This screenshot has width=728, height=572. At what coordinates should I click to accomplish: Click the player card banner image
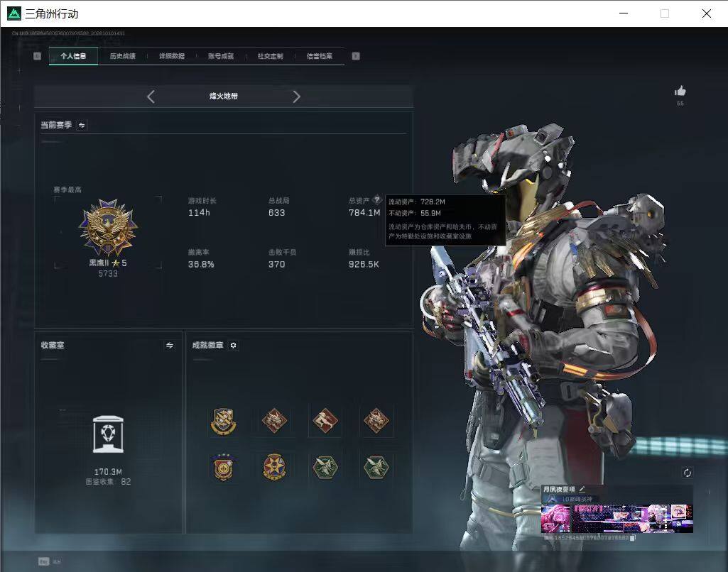[617, 519]
